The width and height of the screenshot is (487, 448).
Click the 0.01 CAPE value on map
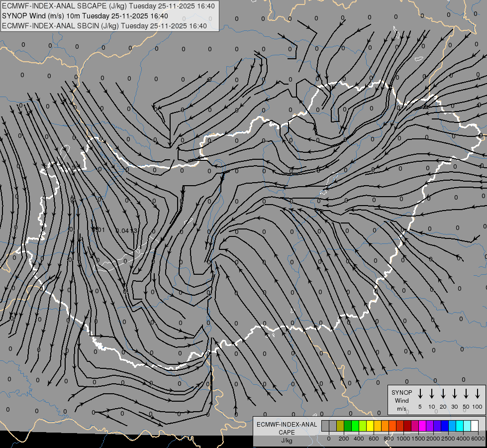tap(99, 230)
